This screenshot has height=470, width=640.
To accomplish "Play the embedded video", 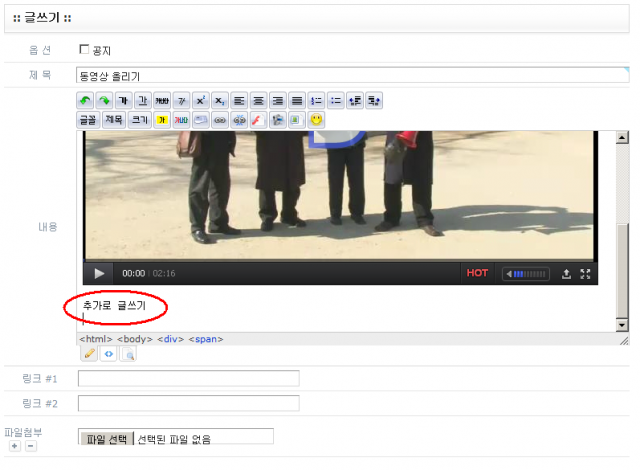I will [99, 273].
